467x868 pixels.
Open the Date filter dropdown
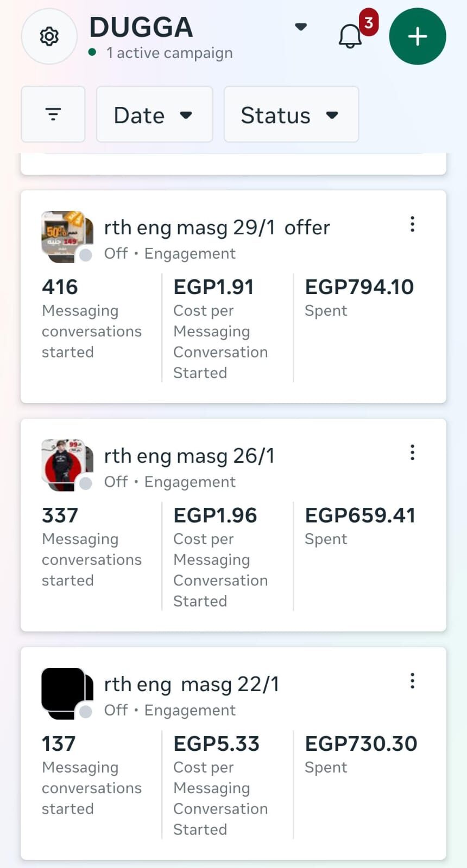tap(154, 114)
